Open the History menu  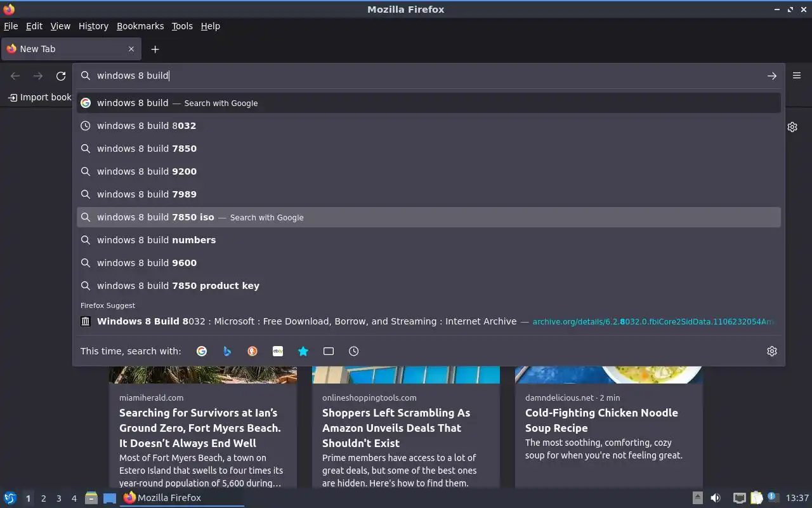coord(93,26)
